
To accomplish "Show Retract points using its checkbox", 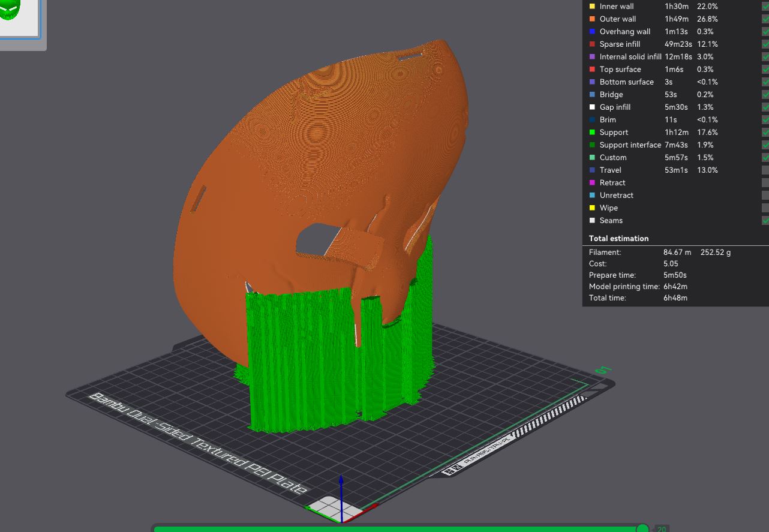I will click(765, 183).
